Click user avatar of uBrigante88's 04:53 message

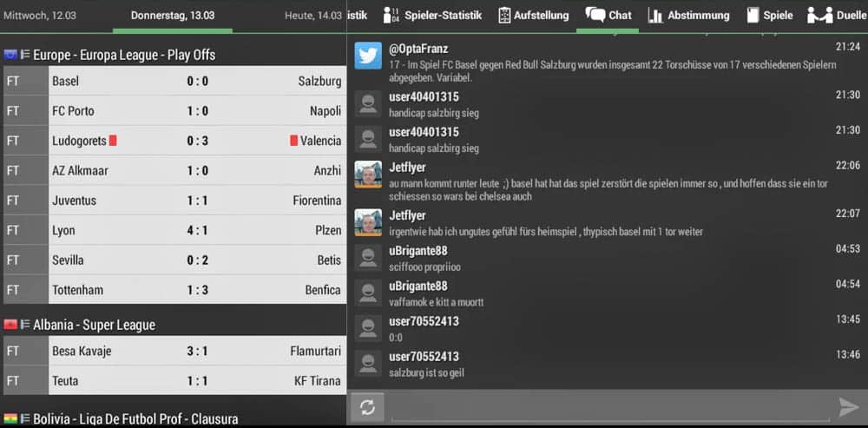[x=368, y=258]
